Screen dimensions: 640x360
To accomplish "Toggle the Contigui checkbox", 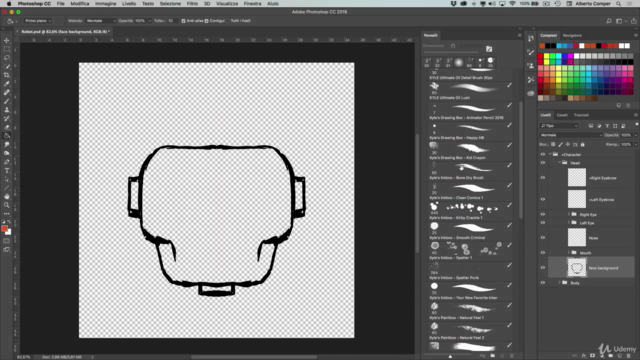I will click(207, 21).
